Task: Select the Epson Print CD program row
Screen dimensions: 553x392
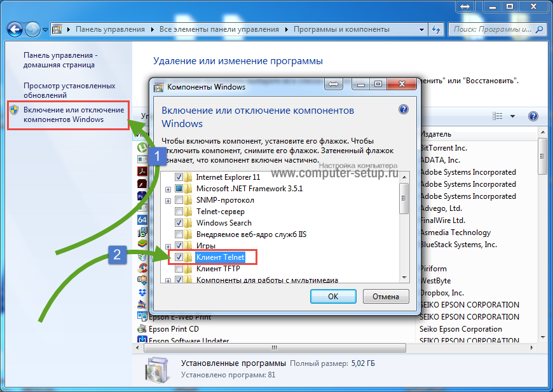Action: tap(275, 329)
